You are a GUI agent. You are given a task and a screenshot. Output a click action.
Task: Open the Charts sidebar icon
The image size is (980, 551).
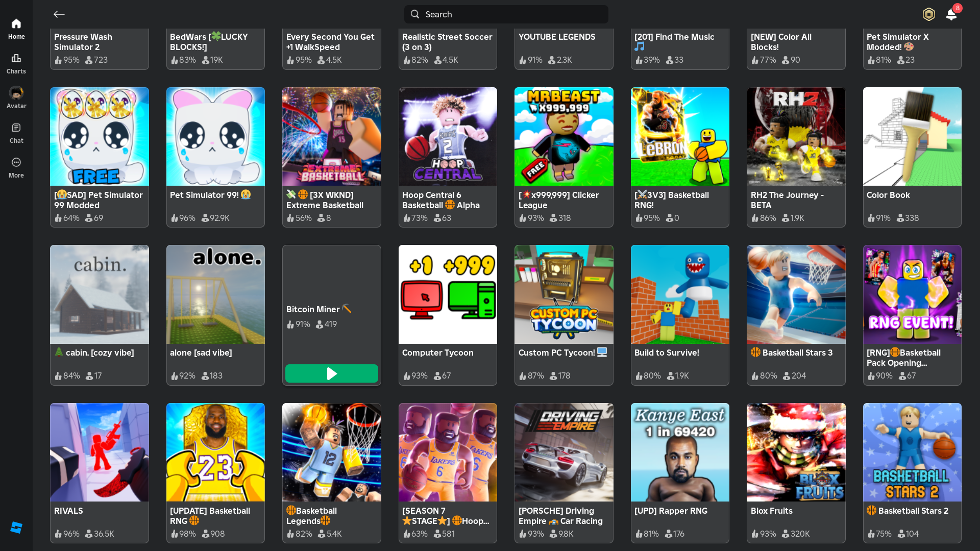pyautogui.click(x=16, y=59)
